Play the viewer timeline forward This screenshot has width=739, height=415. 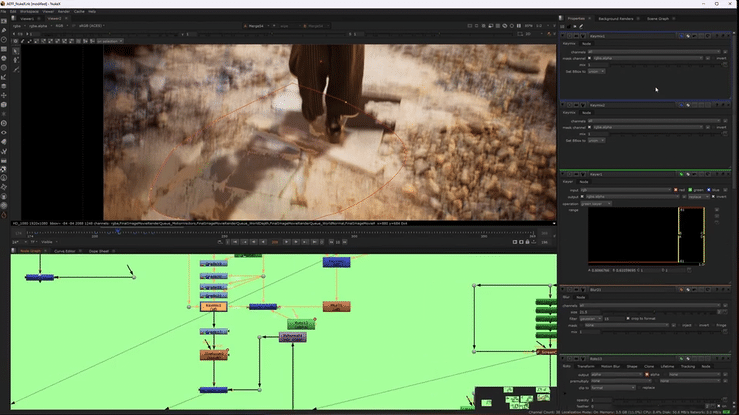tap(287, 242)
